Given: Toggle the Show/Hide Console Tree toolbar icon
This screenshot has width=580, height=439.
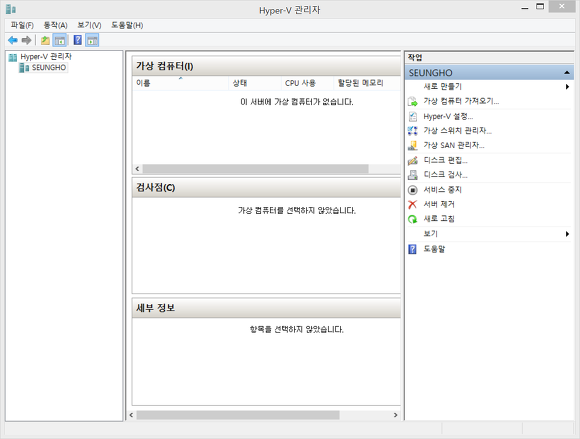Looking at the screenshot, I should click(60, 40).
